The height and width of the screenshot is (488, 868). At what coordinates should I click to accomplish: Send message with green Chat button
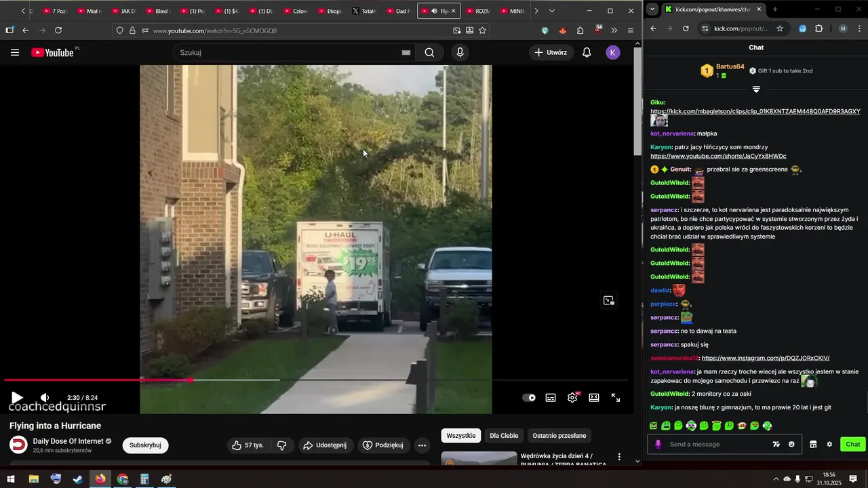853,444
